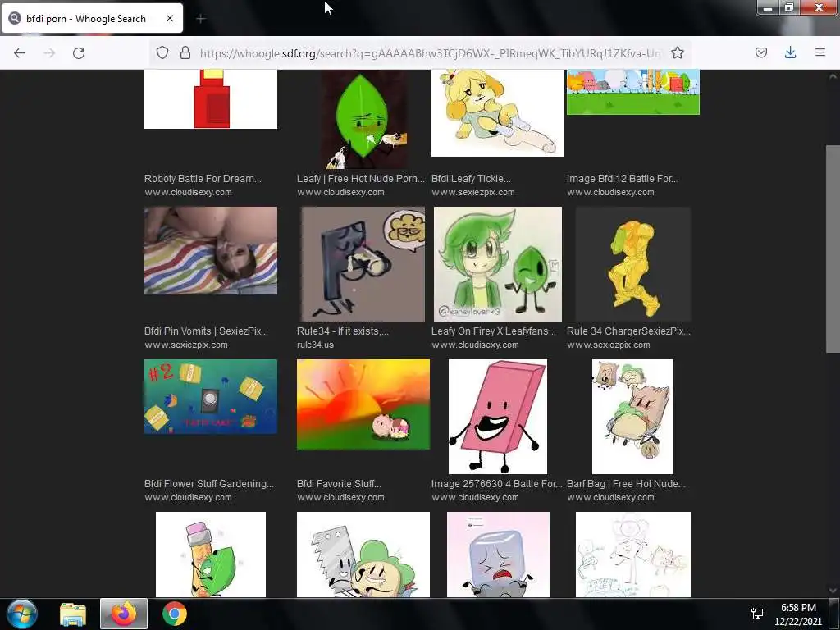Open the saw character thumbnail

tap(363, 555)
